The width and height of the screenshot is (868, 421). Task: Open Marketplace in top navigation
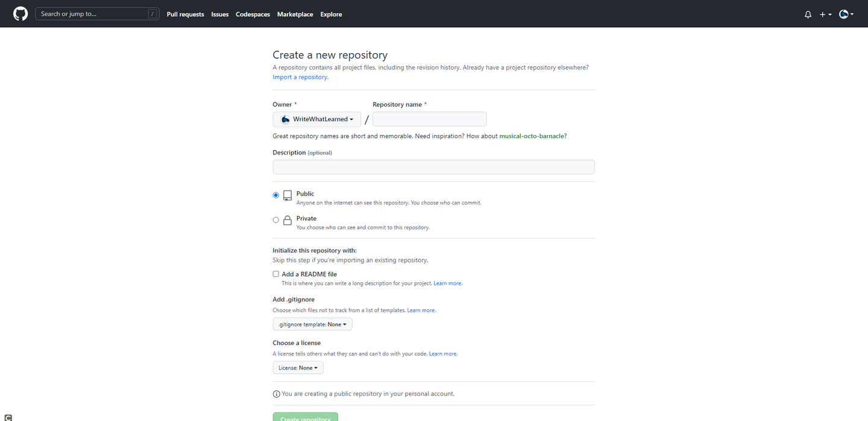coord(295,14)
